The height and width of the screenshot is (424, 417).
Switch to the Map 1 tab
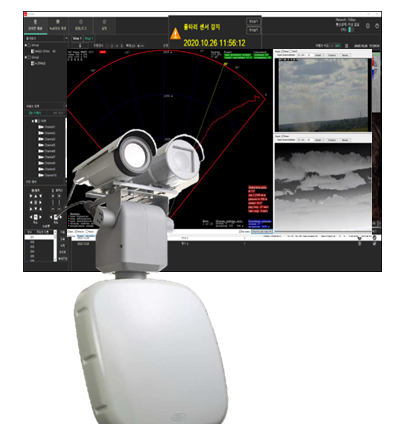pos(89,38)
